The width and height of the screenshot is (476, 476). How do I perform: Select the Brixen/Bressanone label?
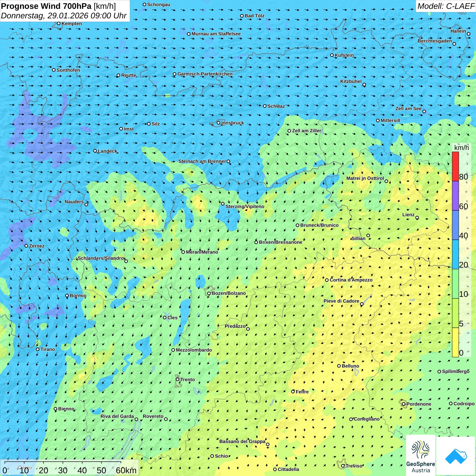[x=280, y=242]
